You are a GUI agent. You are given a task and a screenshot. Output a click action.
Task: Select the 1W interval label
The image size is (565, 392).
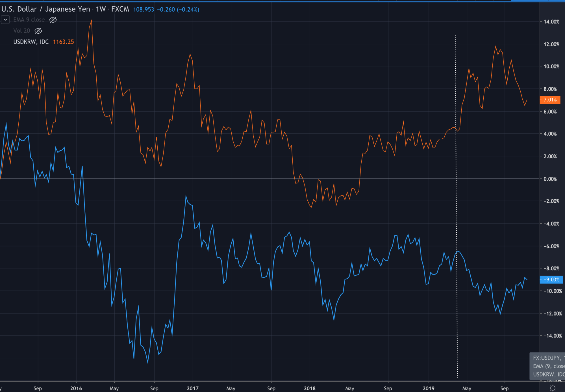[101, 9]
